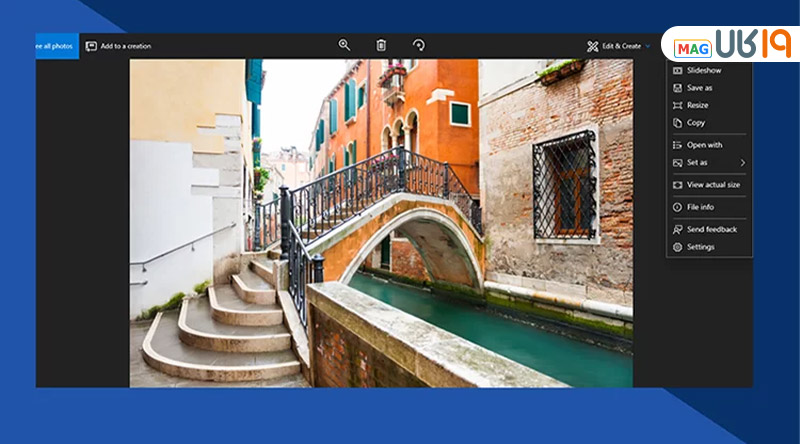800x444 pixels.
Task: Click the Slideshow icon in menu
Action: [x=678, y=70]
